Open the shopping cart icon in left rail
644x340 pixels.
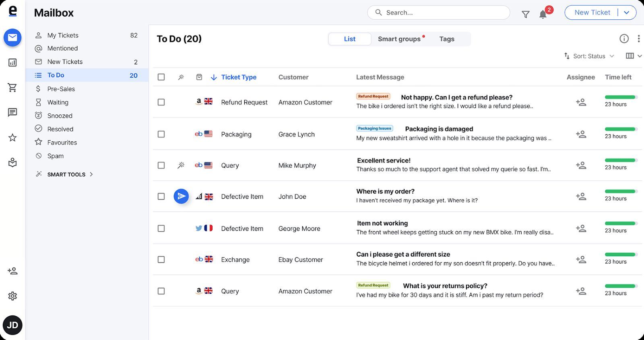[12, 87]
